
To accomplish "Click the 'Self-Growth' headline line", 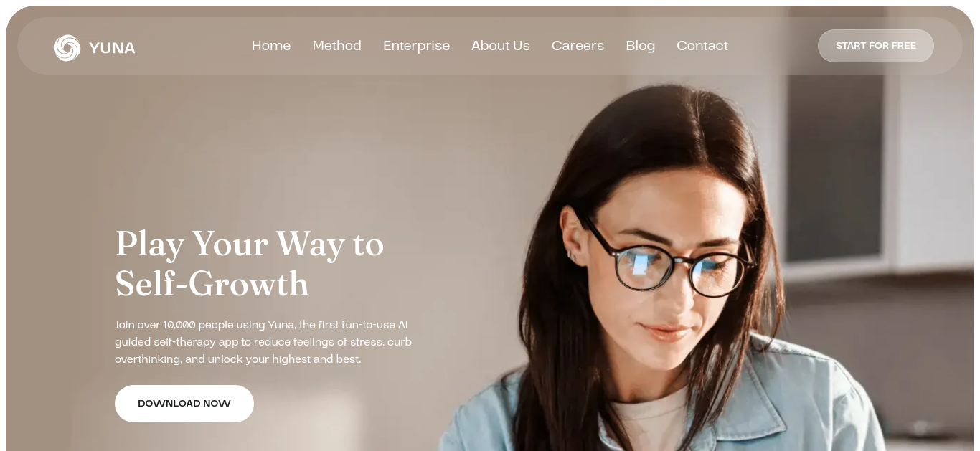I will (x=212, y=284).
